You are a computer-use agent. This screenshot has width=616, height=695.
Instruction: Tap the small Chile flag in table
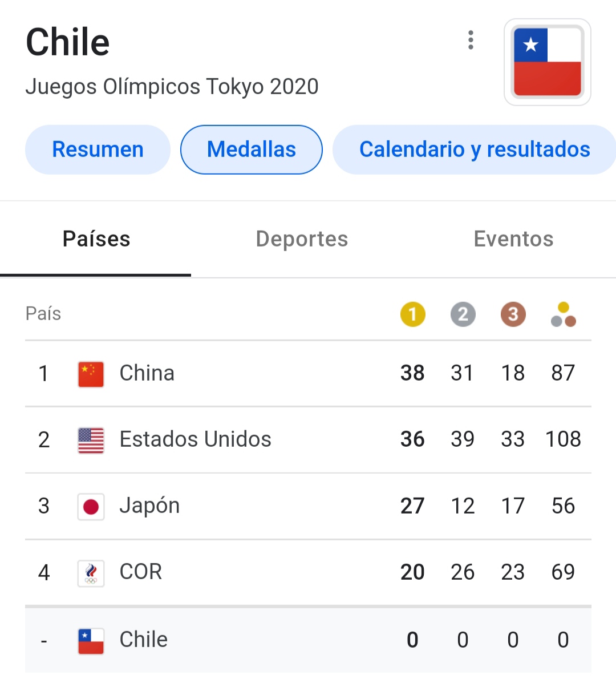click(91, 641)
